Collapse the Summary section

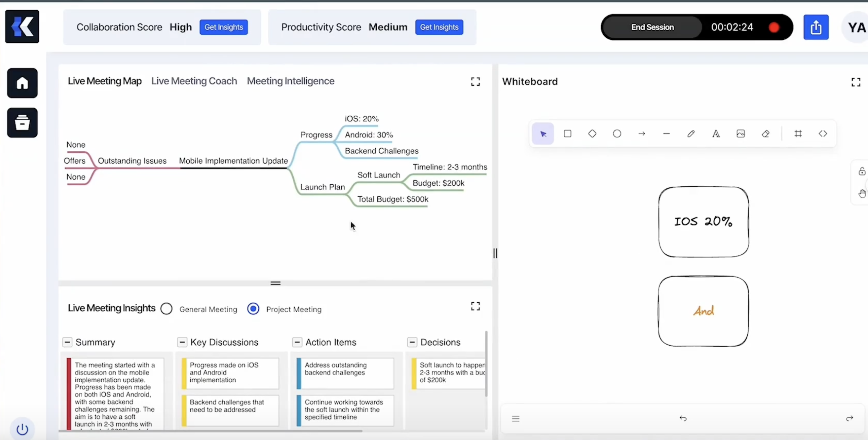[x=67, y=342]
